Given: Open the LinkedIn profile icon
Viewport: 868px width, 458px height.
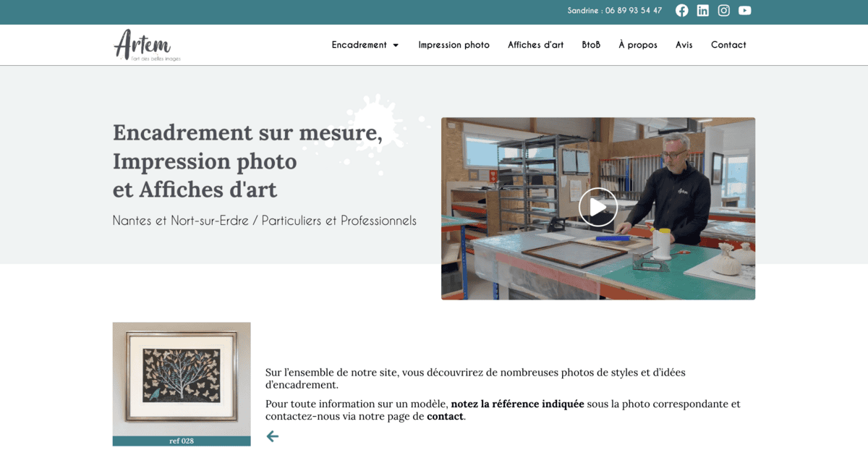Looking at the screenshot, I should pos(702,10).
